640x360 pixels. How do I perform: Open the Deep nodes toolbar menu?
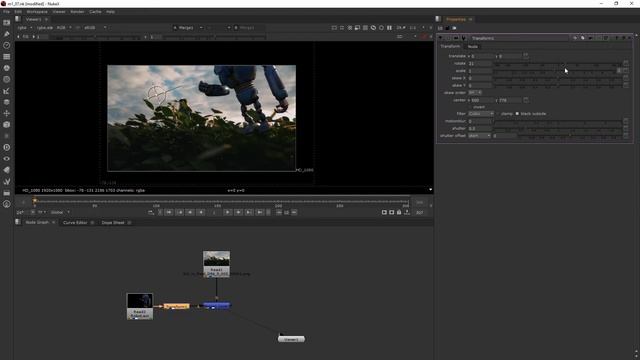7,147
